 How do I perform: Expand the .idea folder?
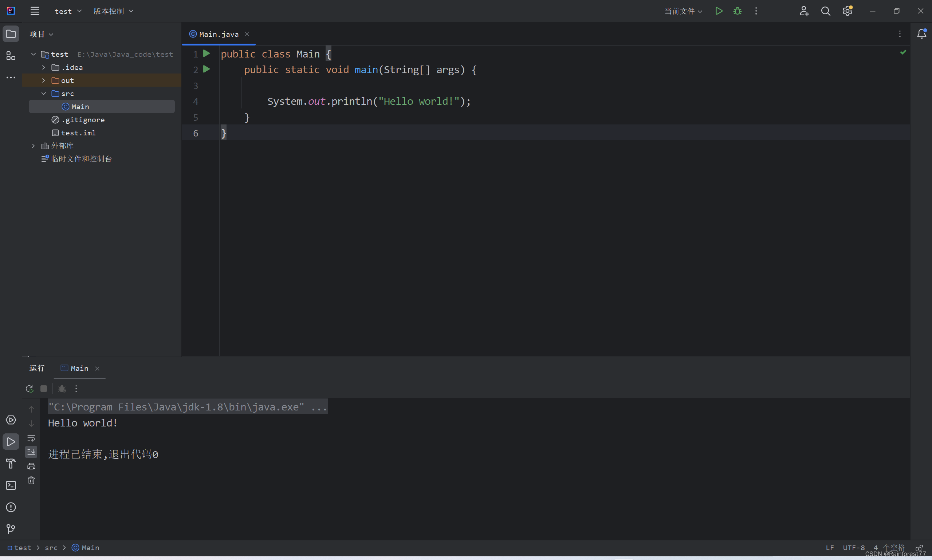pyautogui.click(x=43, y=67)
